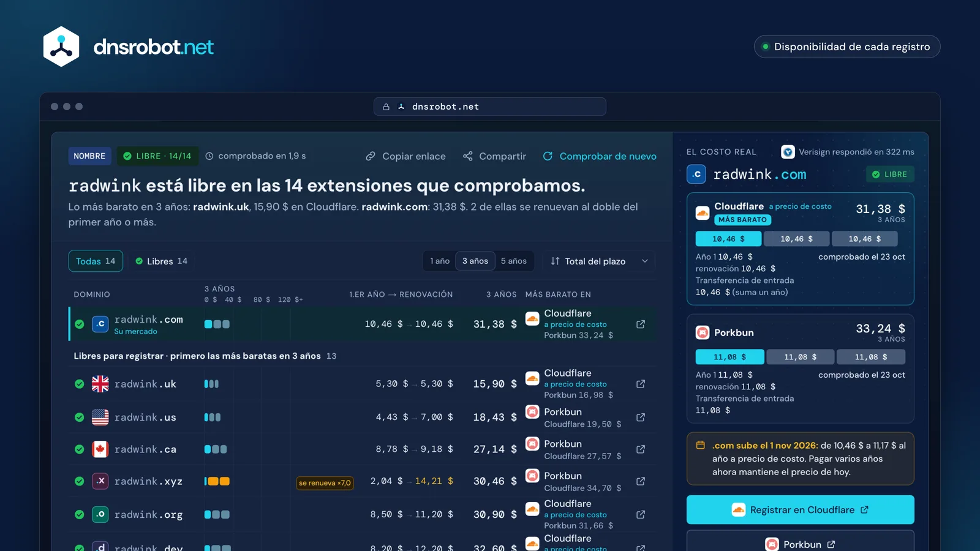
Task: Click the DOMINIO column header
Action: click(x=92, y=294)
